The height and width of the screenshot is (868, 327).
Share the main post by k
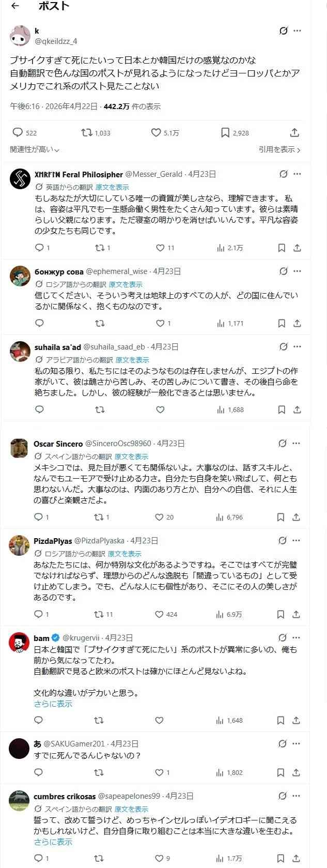click(x=294, y=133)
